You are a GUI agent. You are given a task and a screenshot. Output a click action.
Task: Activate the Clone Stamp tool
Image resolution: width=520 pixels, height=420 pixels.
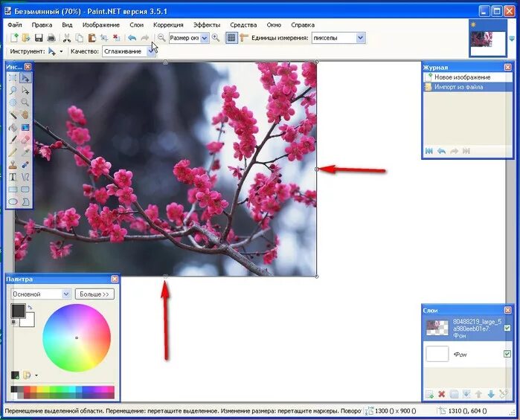pos(13,164)
